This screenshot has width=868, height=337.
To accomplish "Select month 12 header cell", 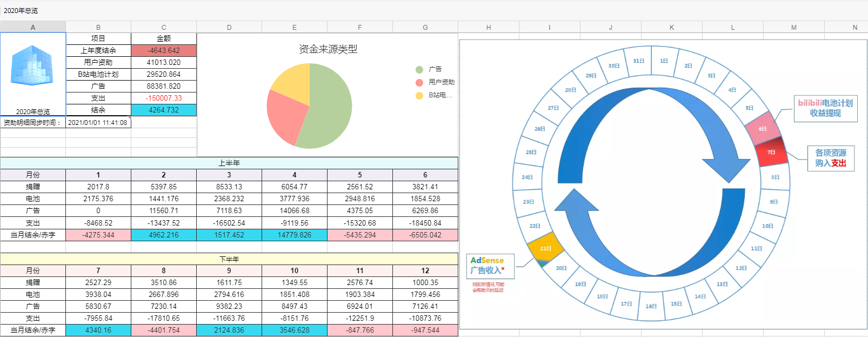I will click(425, 270).
